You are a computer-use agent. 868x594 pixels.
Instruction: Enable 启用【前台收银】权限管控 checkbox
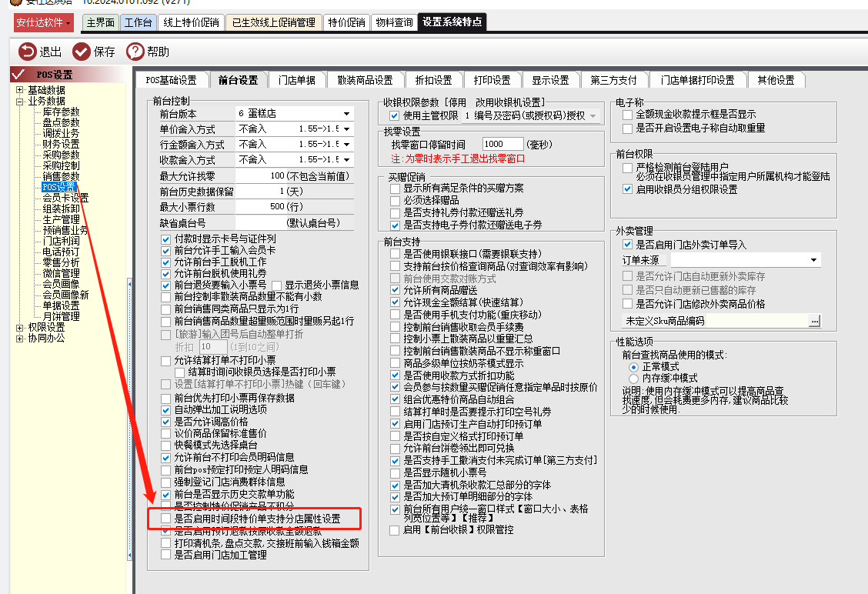point(395,530)
